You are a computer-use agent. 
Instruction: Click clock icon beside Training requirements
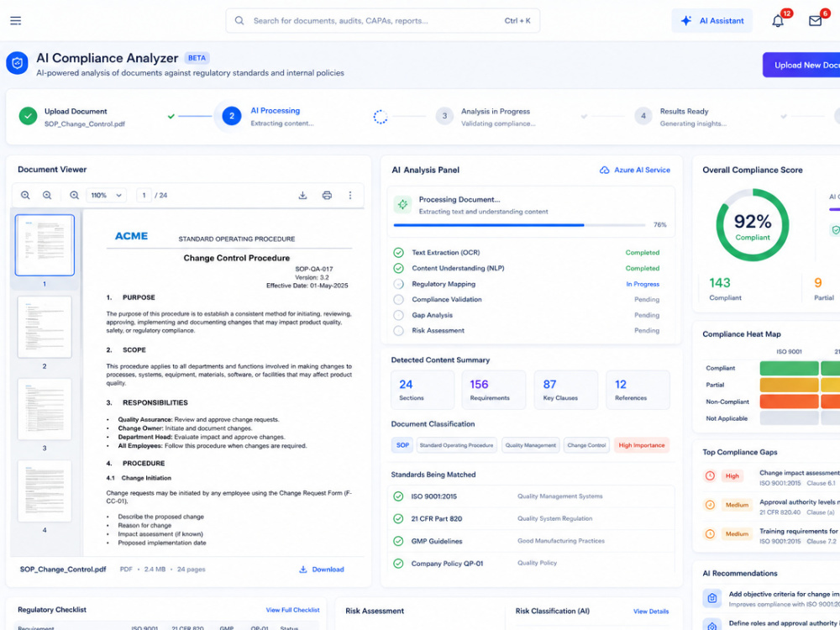(710, 533)
